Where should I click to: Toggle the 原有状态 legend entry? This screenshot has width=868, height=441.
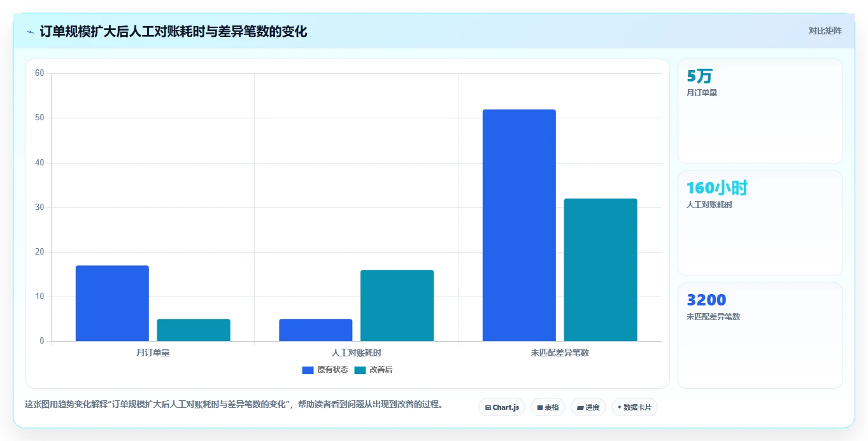point(325,370)
